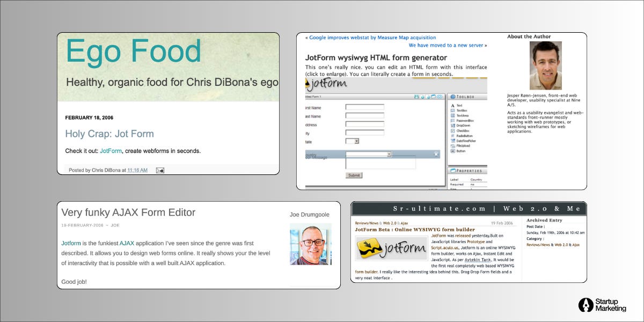644x322 pixels.
Task: Click the AJAX link in Joe's post
Action: (x=128, y=243)
